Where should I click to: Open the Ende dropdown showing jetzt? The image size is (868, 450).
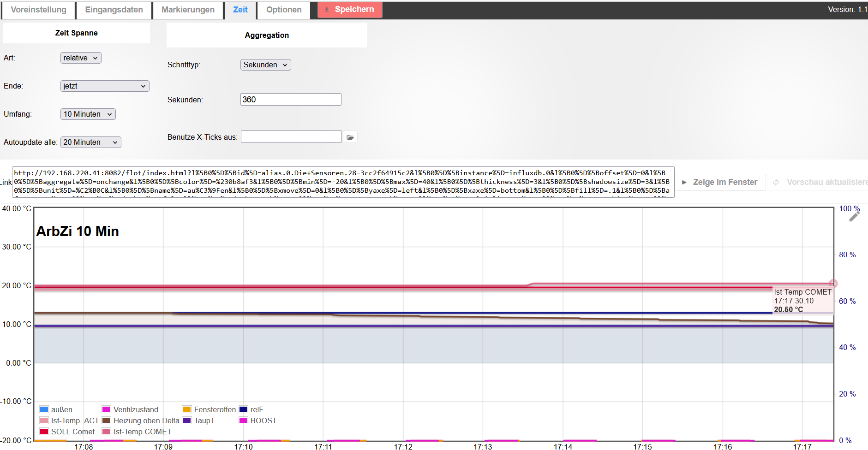[105, 86]
